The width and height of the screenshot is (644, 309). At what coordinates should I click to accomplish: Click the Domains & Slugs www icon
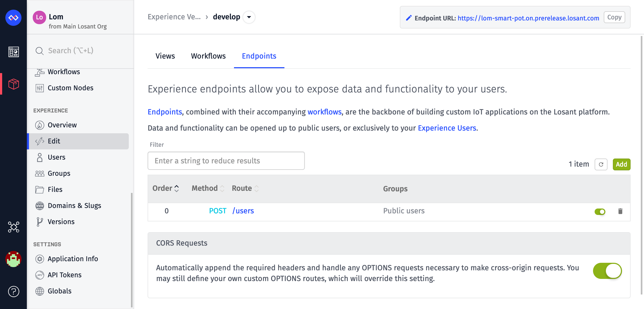pos(39,206)
